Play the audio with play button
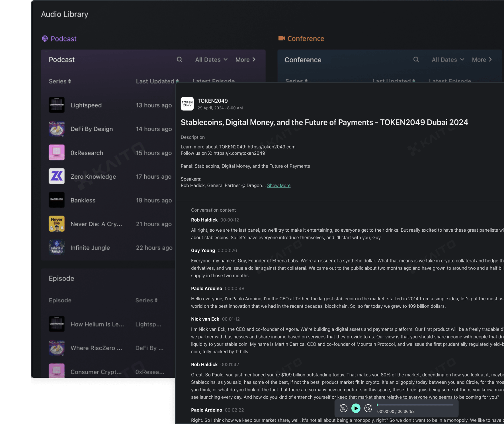 click(356, 408)
